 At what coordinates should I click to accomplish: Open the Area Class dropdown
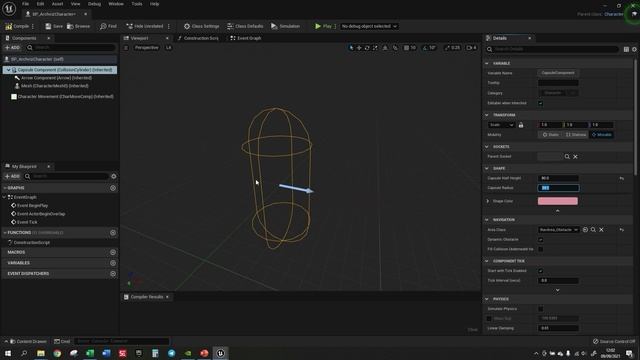point(558,230)
